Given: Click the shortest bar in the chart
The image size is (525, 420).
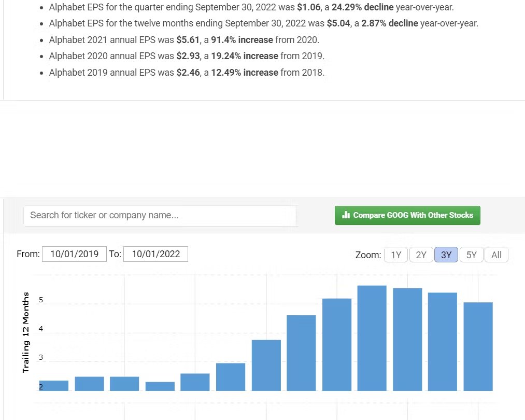Looking at the screenshot, I should [x=160, y=386].
